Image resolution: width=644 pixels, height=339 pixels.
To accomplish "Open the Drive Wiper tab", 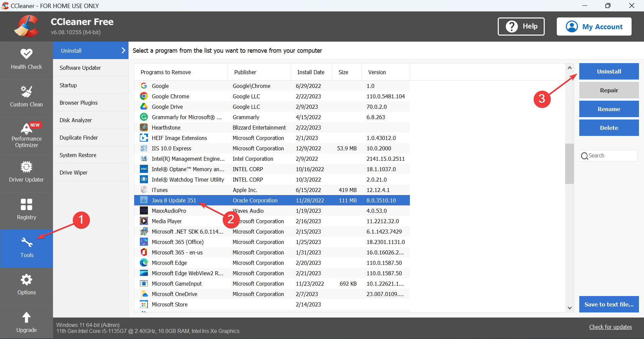I will pyautogui.click(x=91, y=173).
